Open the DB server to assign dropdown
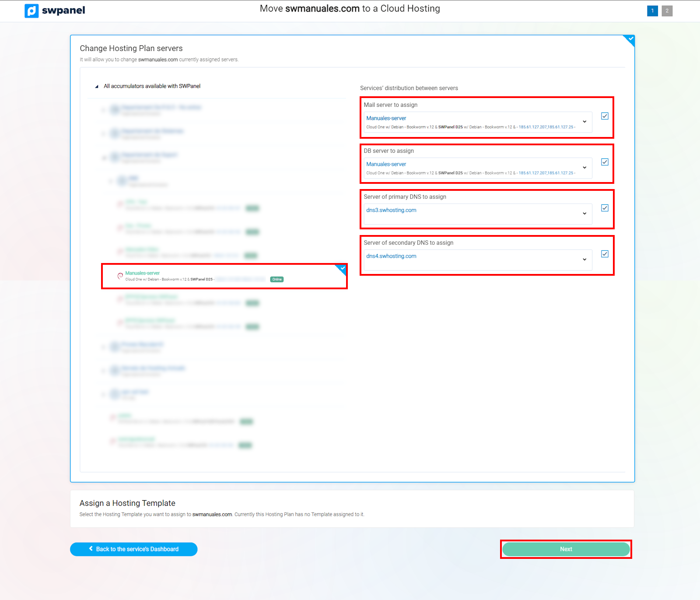 478,168
